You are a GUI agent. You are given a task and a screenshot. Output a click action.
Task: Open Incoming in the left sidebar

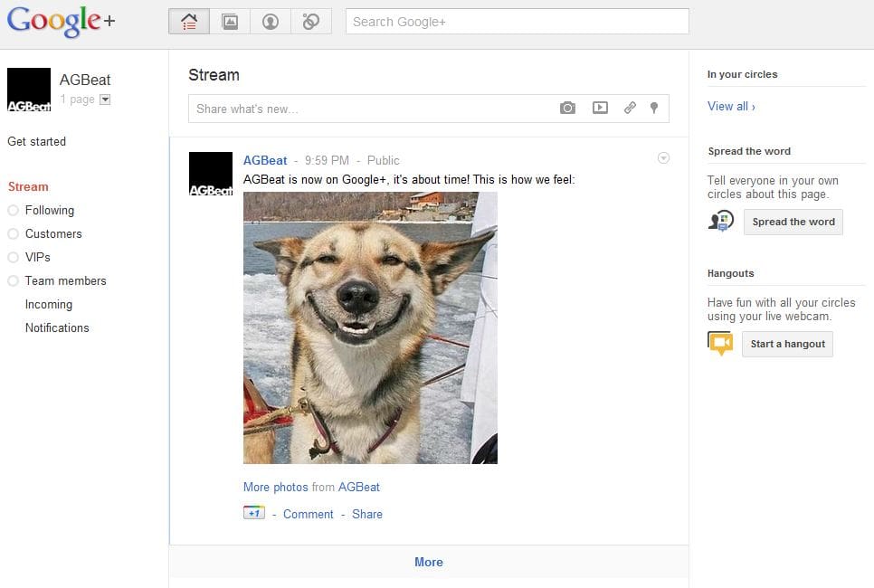[49, 305]
